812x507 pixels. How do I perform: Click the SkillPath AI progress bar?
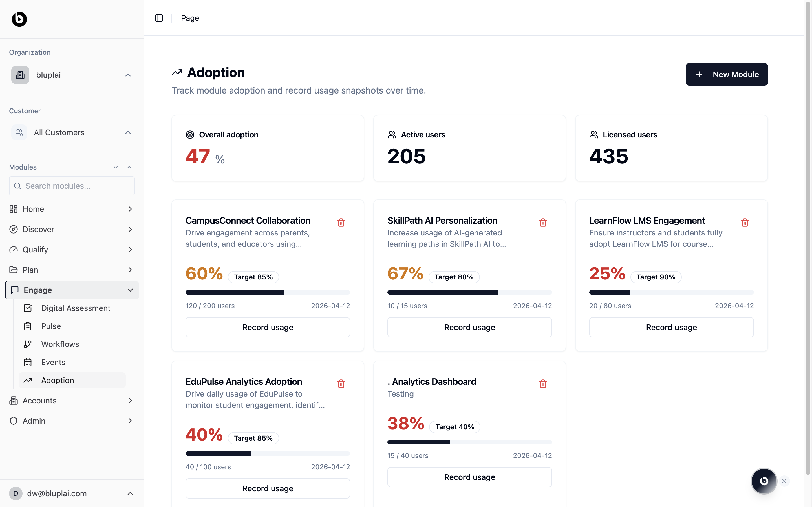tap(469, 292)
